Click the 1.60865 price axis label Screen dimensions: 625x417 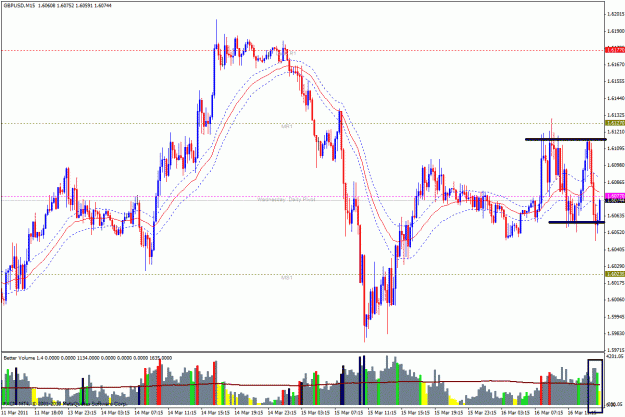[615, 182]
